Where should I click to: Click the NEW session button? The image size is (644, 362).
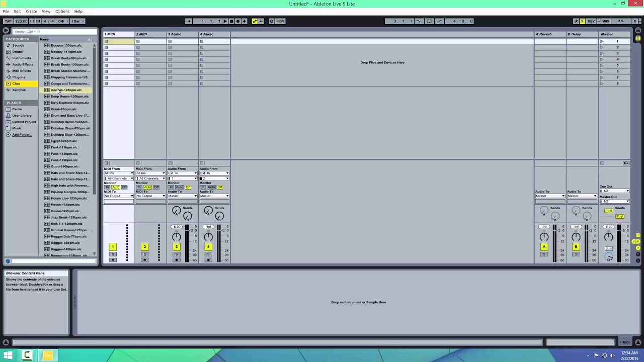click(280, 21)
